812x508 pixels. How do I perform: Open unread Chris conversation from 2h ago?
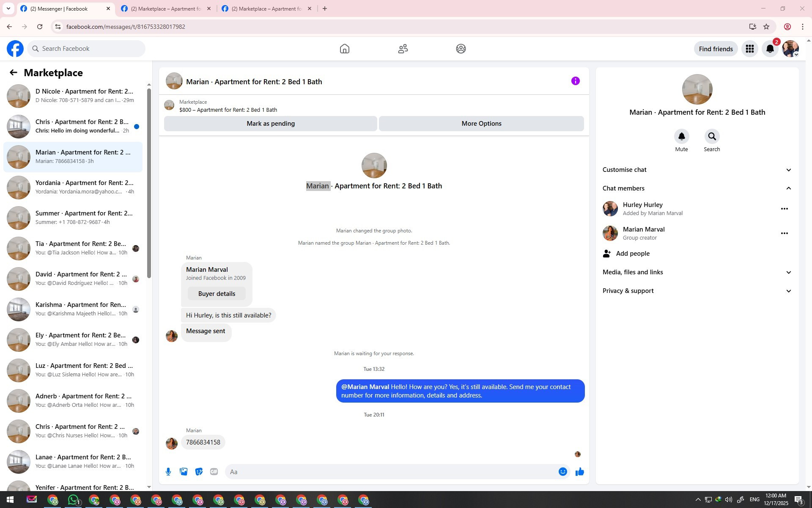coord(73,127)
